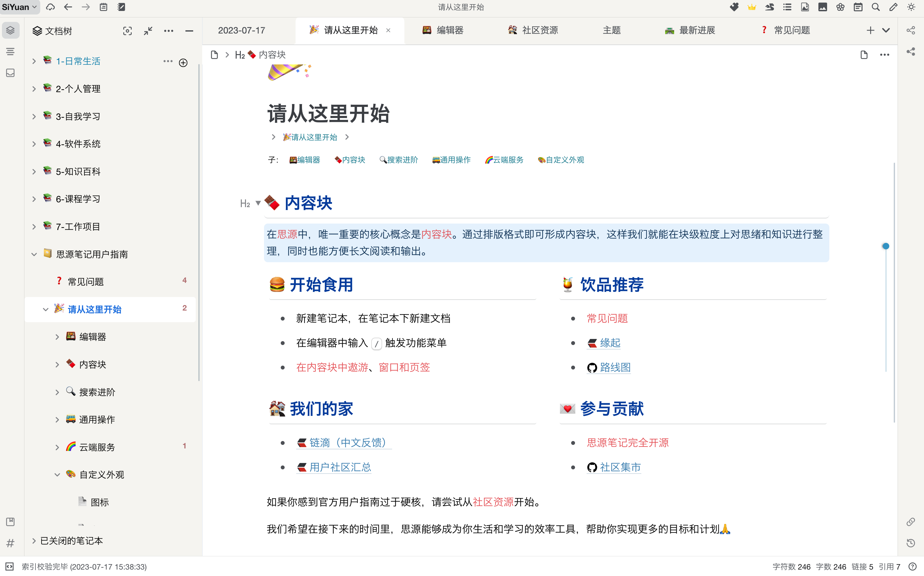The height and width of the screenshot is (576, 924).
Task: Open the 搜索进阶 child document link
Action: click(402, 160)
